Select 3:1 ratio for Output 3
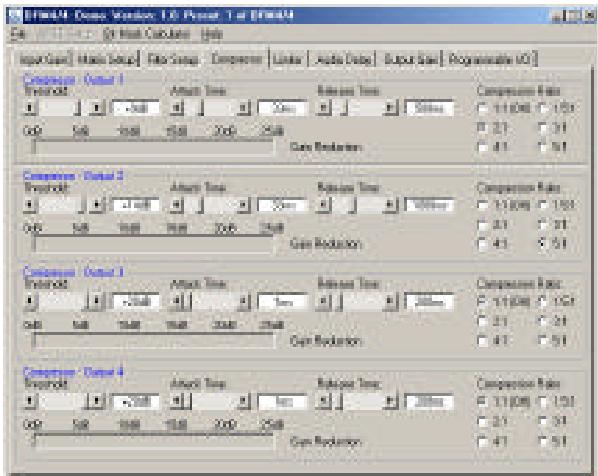The width and height of the screenshot is (598, 476). pyautogui.click(x=543, y=321)
